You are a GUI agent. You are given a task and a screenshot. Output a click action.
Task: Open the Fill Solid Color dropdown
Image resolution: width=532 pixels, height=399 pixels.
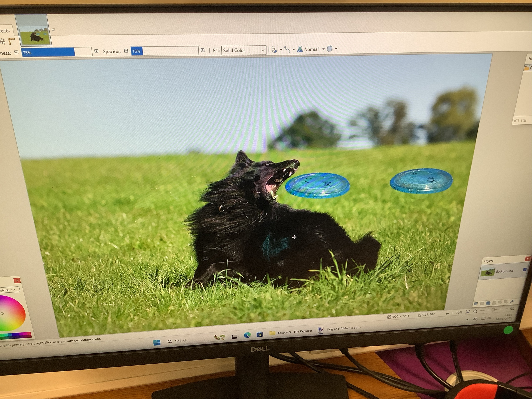(244, 50)
